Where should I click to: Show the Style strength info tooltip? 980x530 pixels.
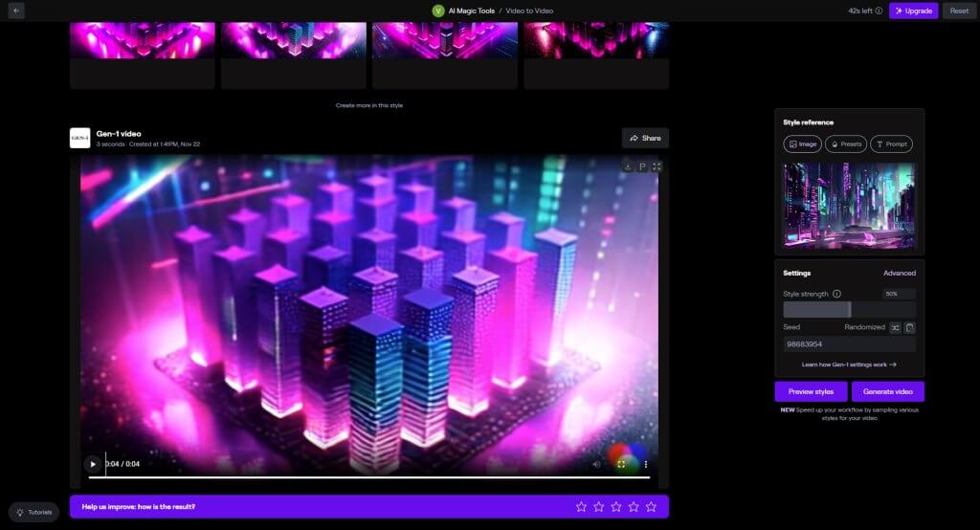pos(837,294)
